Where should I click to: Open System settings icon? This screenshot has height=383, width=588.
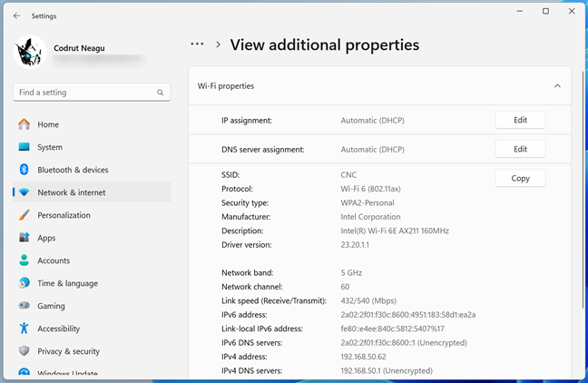point(24,147)
